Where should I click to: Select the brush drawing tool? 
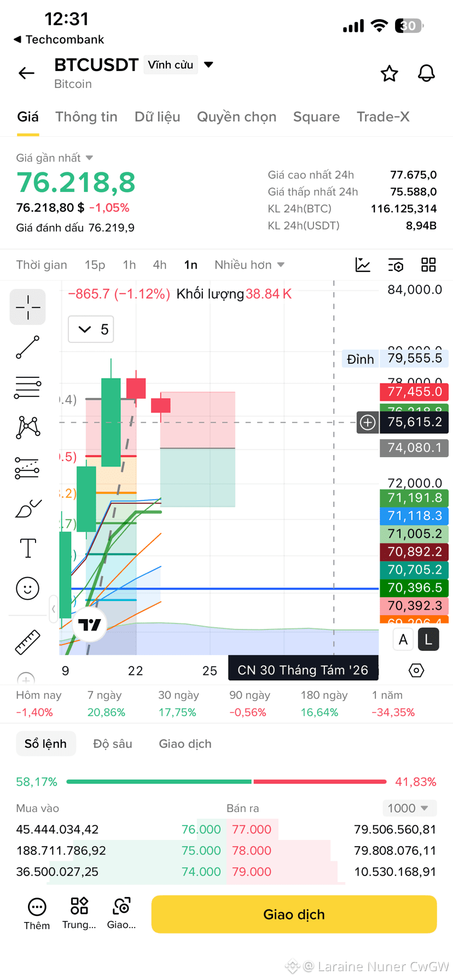28,509
